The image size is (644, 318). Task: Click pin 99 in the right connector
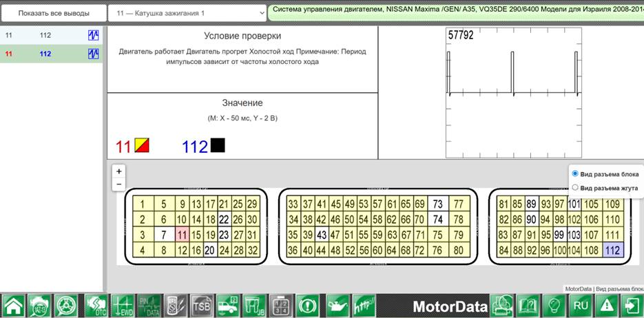click(559, 235)
